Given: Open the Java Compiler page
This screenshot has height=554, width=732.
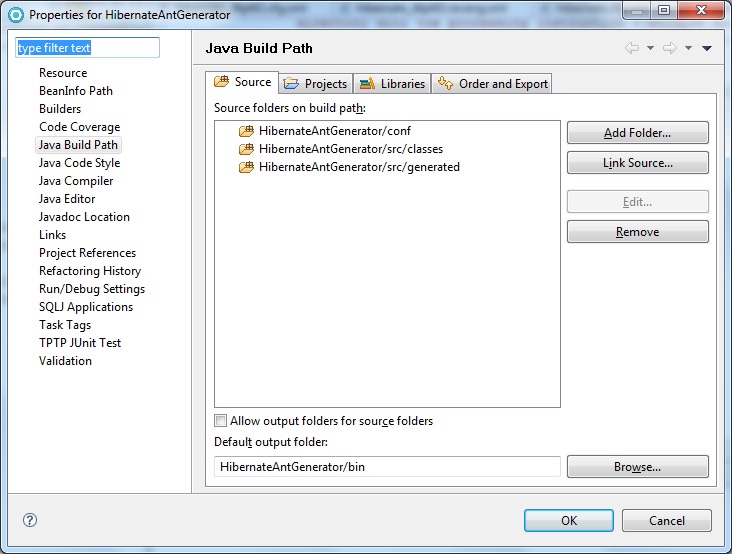Looking at the screenshot, I should pyautogui.click(x=76, y=181).
